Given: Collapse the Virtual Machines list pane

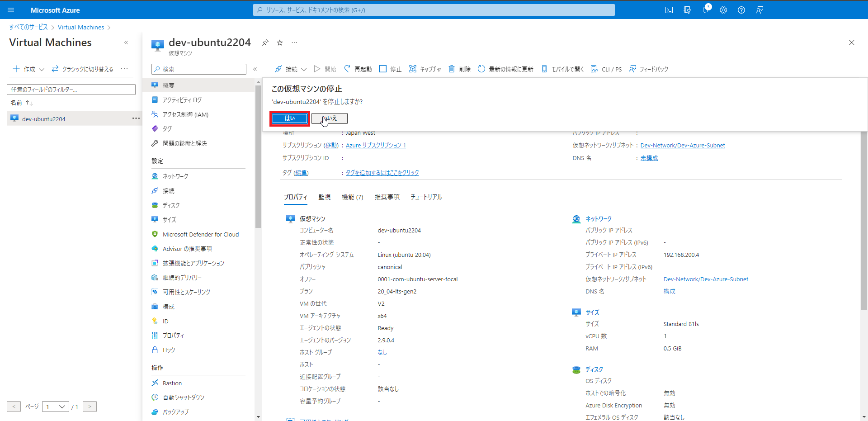Looking at the screenshot, I should 126,43.
